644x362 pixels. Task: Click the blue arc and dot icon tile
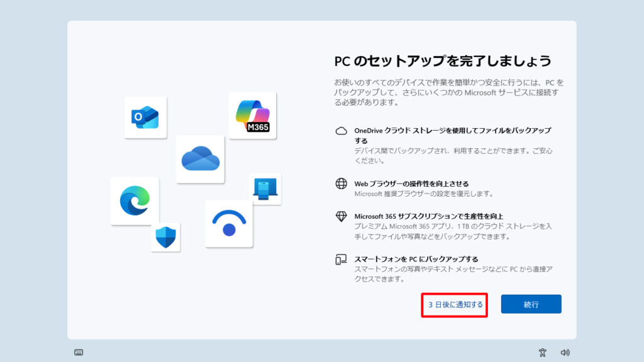229,224
